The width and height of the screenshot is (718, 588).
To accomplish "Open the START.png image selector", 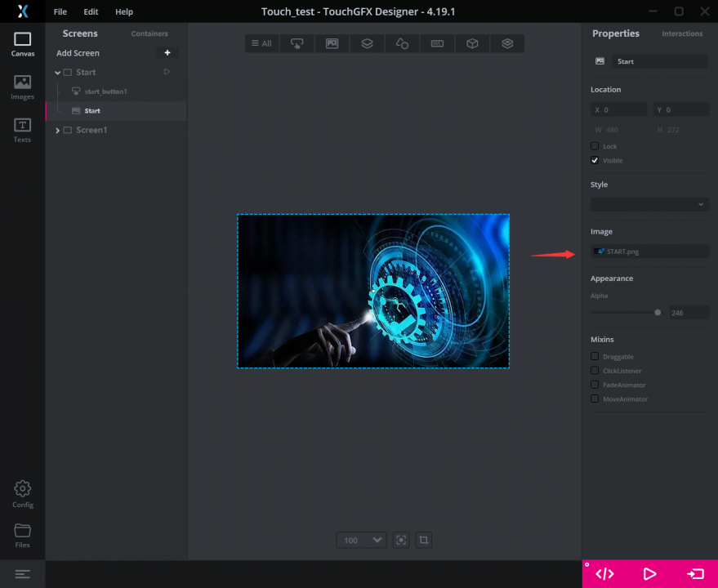I will point(649,252).
